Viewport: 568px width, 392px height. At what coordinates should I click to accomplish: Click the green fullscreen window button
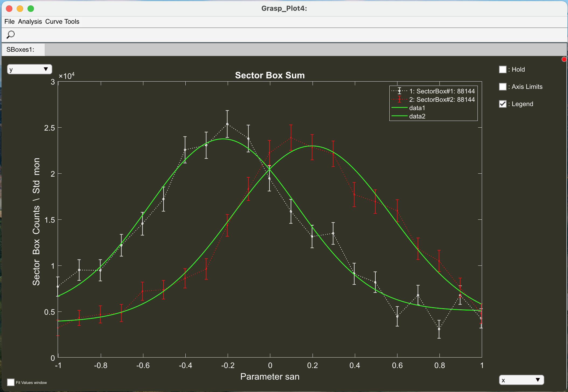tap(31, 9)
